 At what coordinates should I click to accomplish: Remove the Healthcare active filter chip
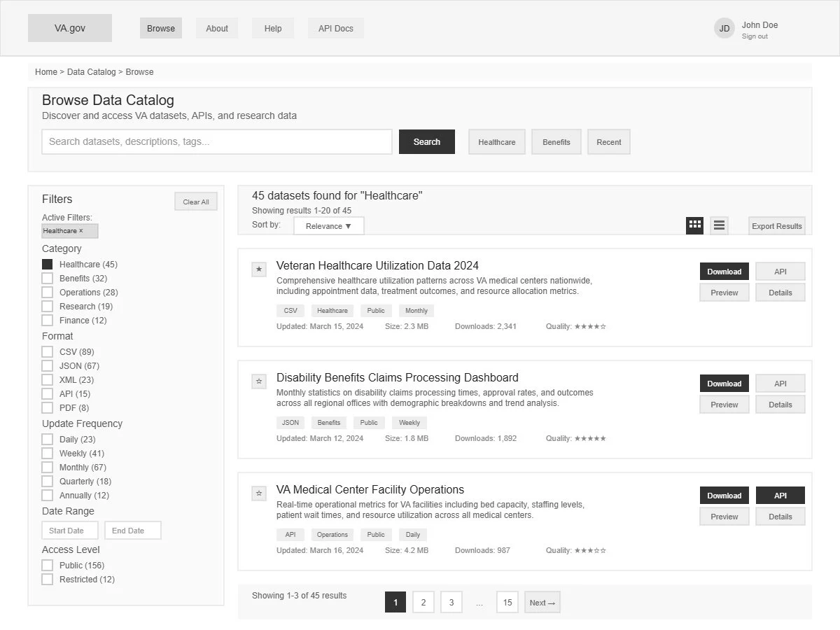coord(70,231)
